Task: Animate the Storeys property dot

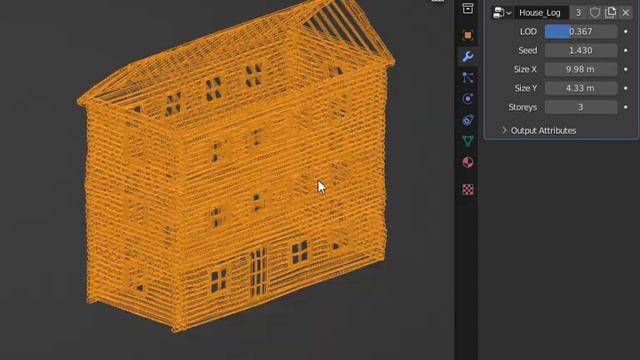Action: pos(626,107)
